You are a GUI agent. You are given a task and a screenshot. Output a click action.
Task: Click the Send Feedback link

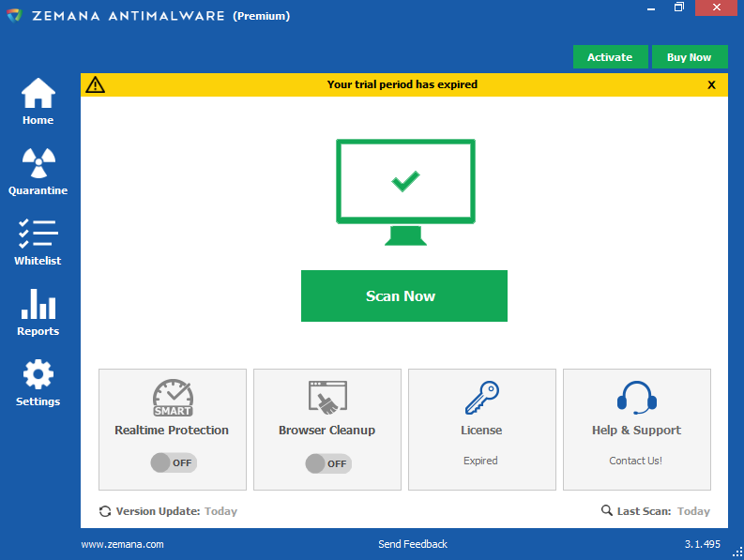pyautogui.click(x=413, y=544)
